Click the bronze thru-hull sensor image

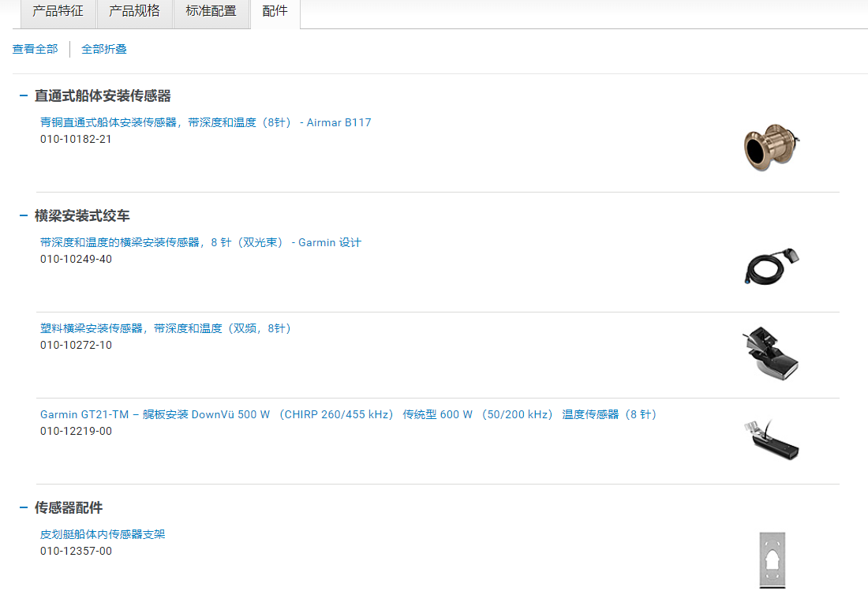click(x=771, y=148)
